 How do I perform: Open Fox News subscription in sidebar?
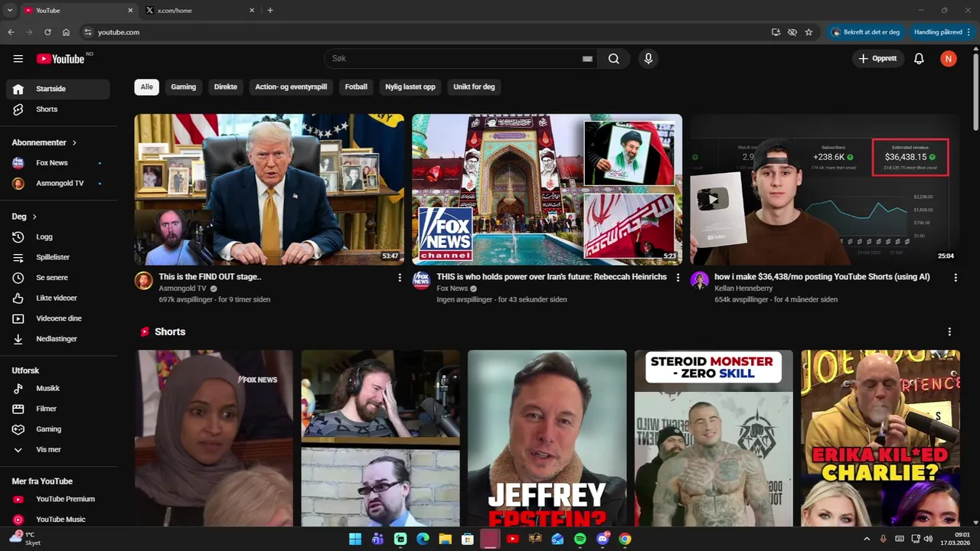(x=58, y=163)
